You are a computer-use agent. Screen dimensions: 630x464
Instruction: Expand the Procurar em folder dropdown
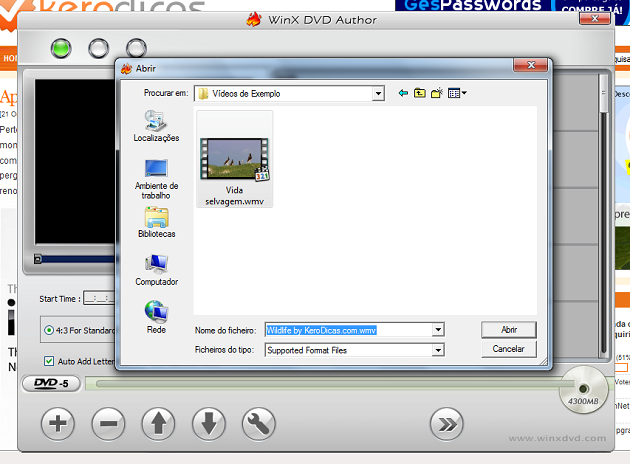tap(378, 94)
